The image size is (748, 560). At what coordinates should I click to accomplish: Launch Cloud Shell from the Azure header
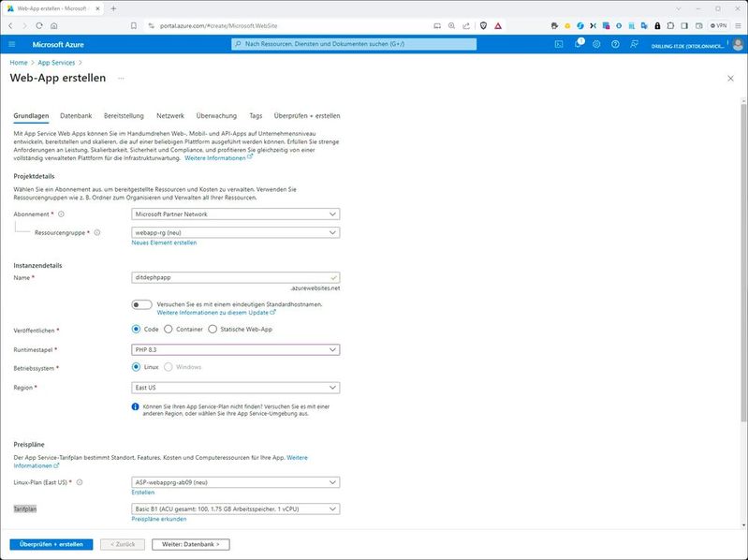click(x=559, y=44)
